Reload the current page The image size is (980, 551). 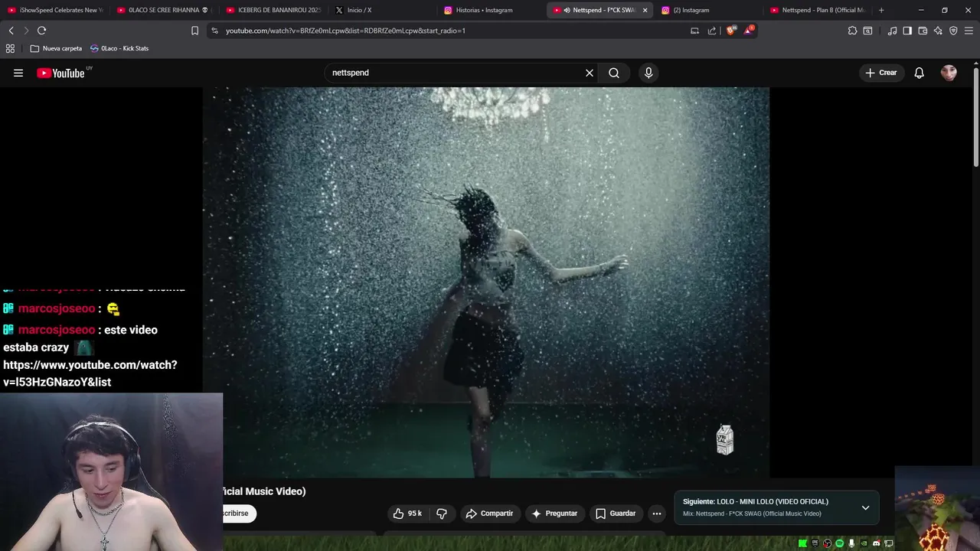pos(42,31)
